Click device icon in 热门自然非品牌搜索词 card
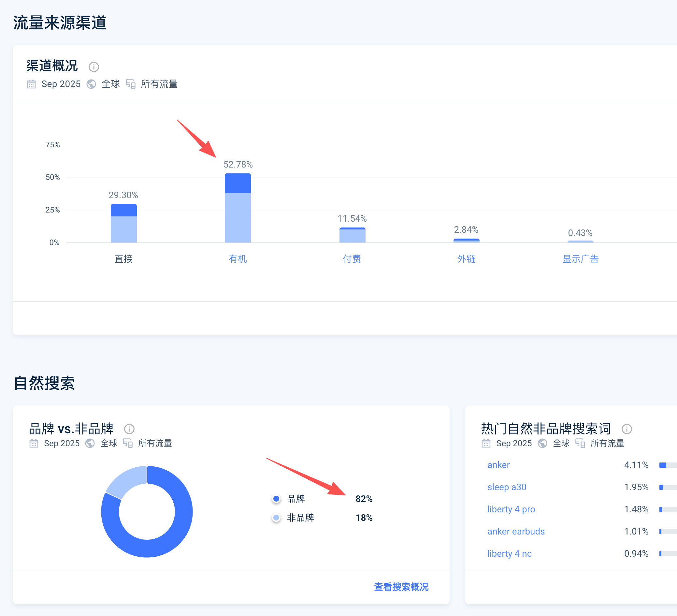677x616 pixels. point(580,443)
